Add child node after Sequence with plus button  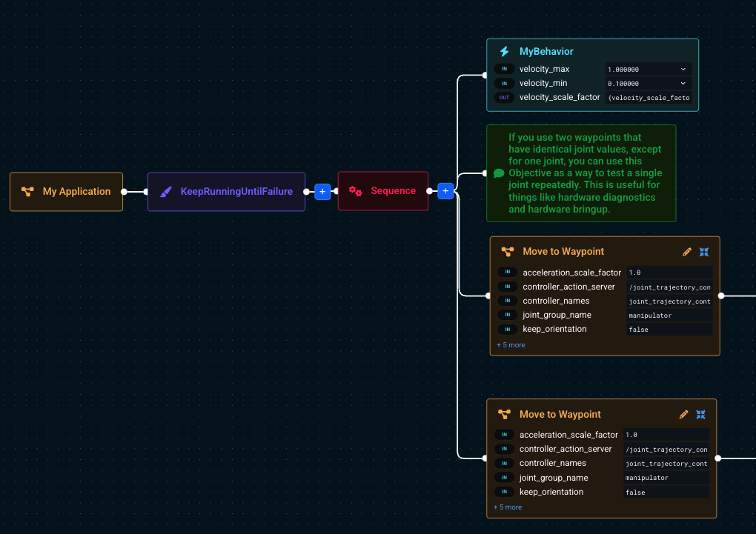click(445, 191)
